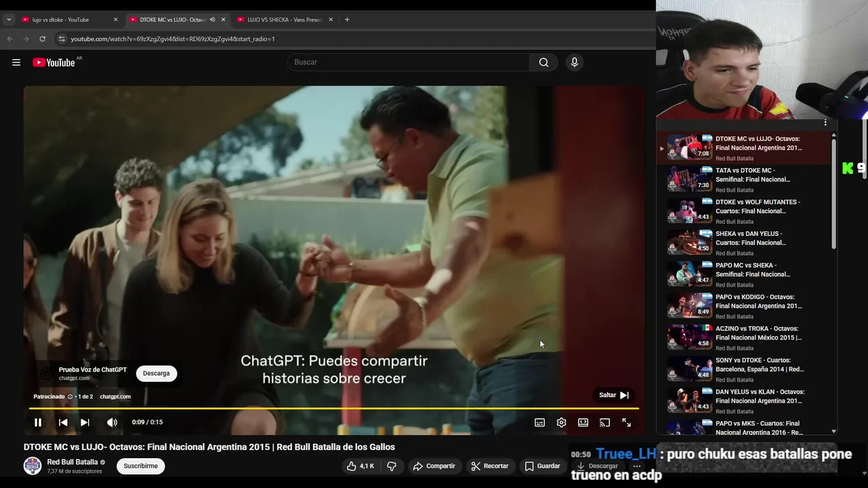Go to the previous video

[x=63, y=422]
